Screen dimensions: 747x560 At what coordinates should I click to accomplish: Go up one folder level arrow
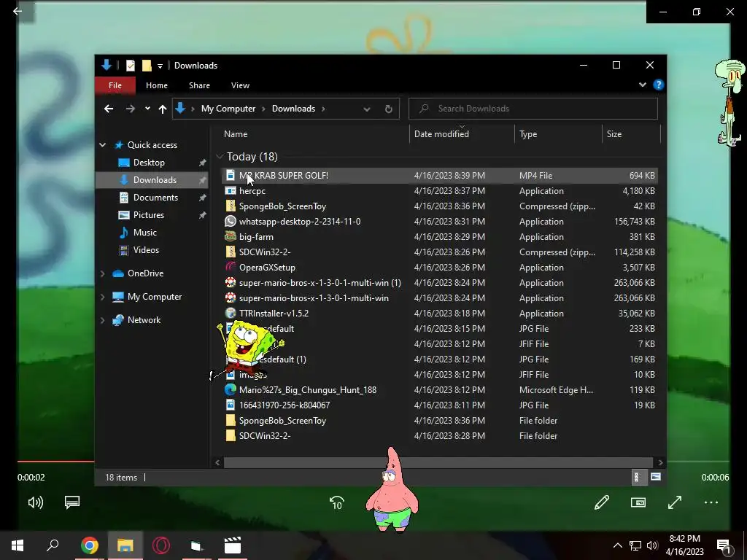click(163, 109)
